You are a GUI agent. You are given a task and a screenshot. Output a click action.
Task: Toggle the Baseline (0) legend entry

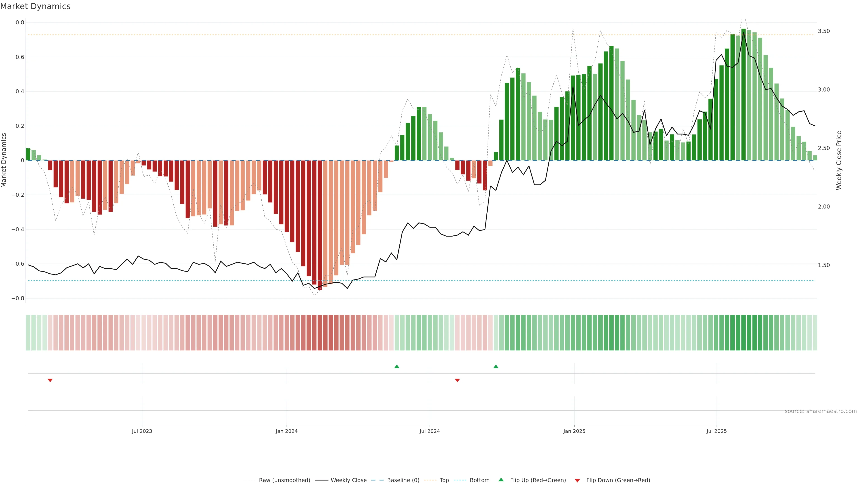point(403,480)
